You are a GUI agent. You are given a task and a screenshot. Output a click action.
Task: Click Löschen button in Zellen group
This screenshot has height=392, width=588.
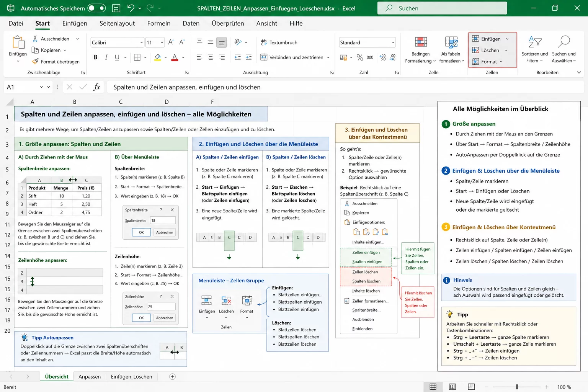(486, 50)
